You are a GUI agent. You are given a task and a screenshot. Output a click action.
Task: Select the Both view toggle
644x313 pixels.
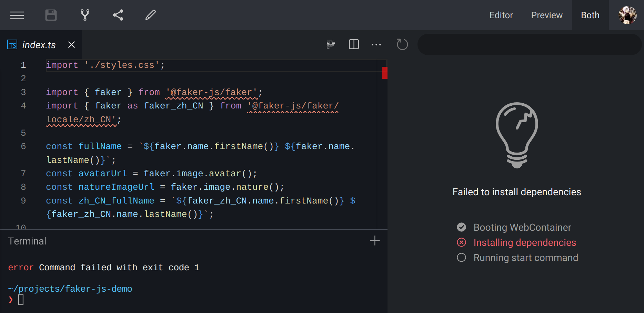[590, 15]
